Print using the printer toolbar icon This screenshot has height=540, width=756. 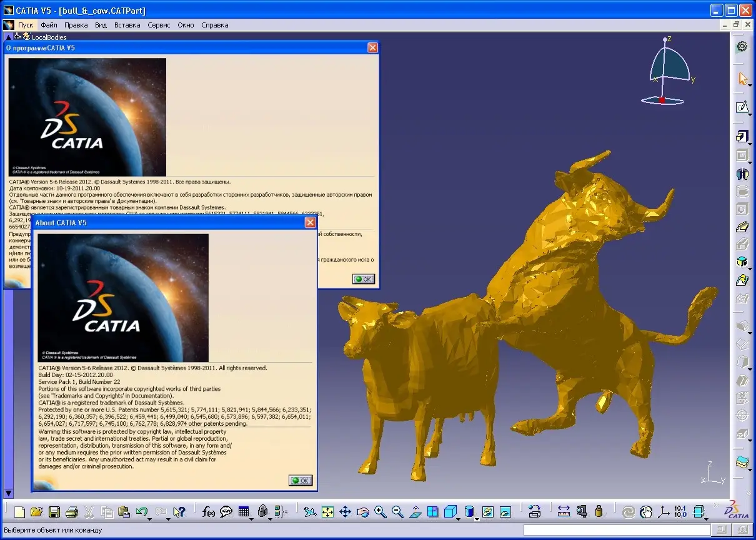click(72, 513)
